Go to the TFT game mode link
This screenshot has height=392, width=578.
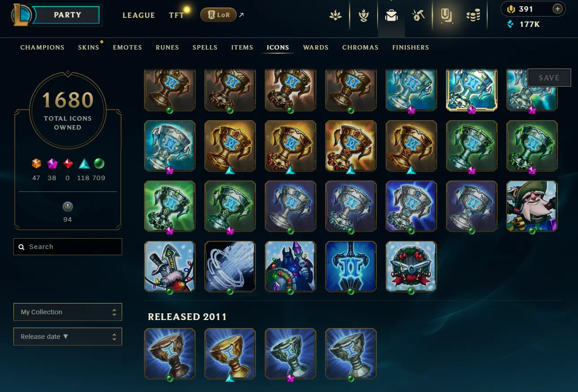pyautogui.click(x=176, y=15)
